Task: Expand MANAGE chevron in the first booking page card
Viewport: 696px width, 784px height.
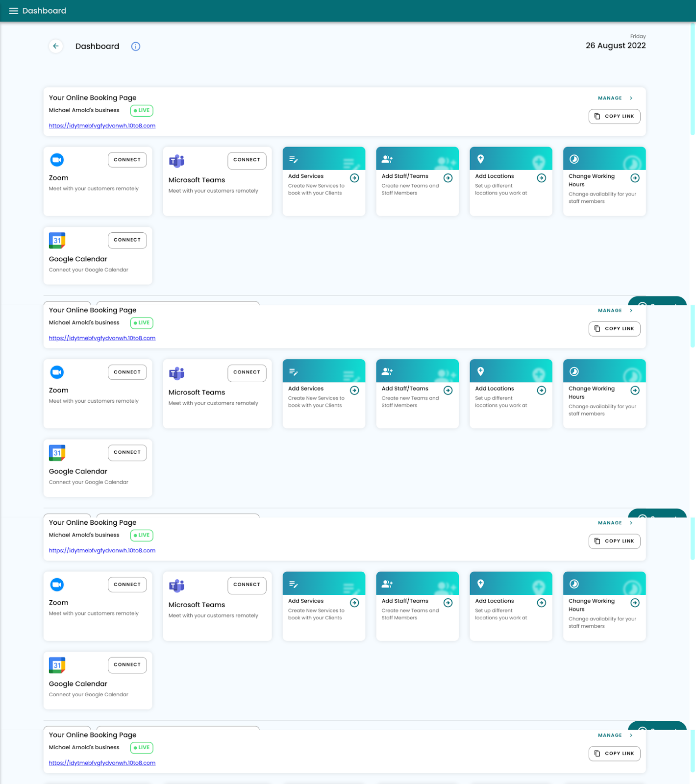Action: point(631,98)
